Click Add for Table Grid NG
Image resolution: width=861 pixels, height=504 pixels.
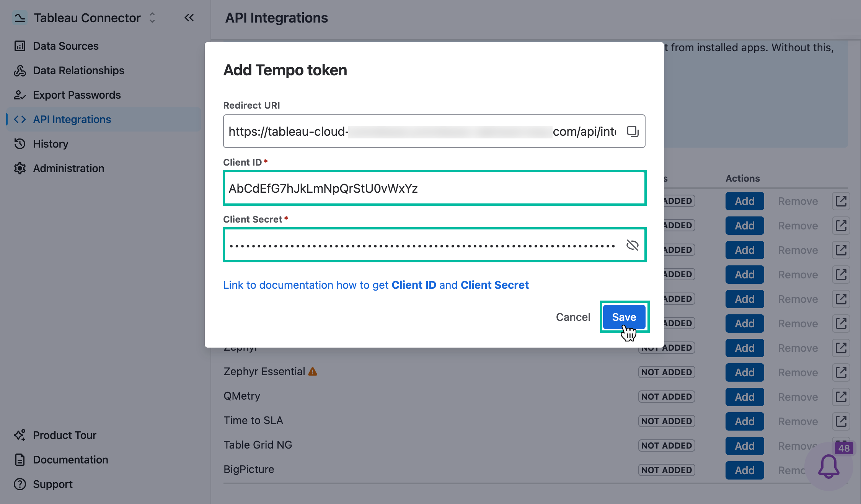tap(745, 446)
